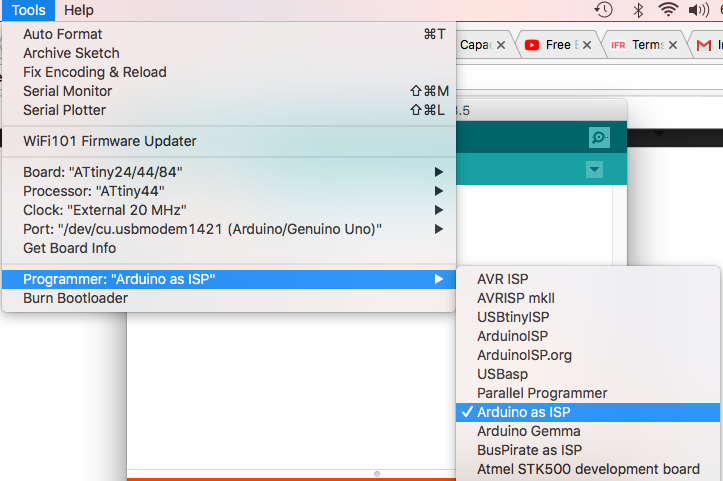The image size is (723, 481).
Task: Close the Free YouTube browser tab
Action: pyautogui.click(x=587, y=45)
